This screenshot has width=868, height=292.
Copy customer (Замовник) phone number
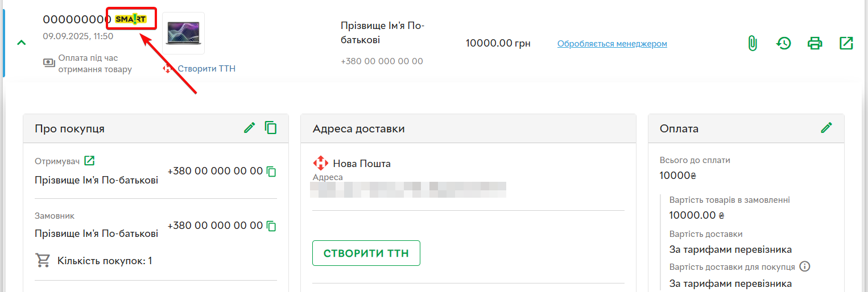(x=272, y=226)
